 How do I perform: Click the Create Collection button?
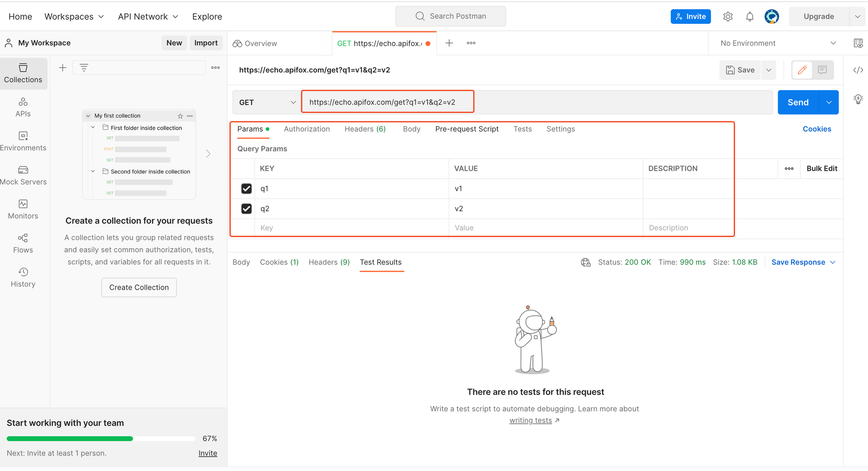[x=139, y=287]
